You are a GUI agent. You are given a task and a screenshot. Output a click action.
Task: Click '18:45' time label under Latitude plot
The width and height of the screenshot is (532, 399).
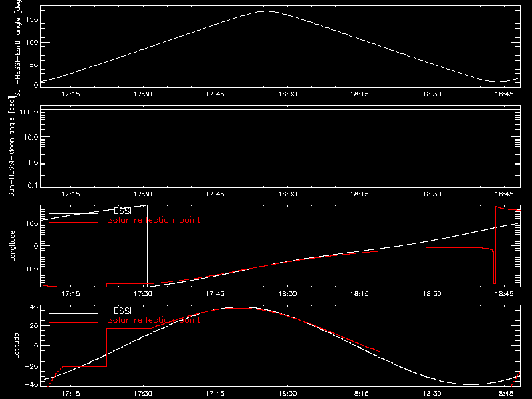pos(504,394)
